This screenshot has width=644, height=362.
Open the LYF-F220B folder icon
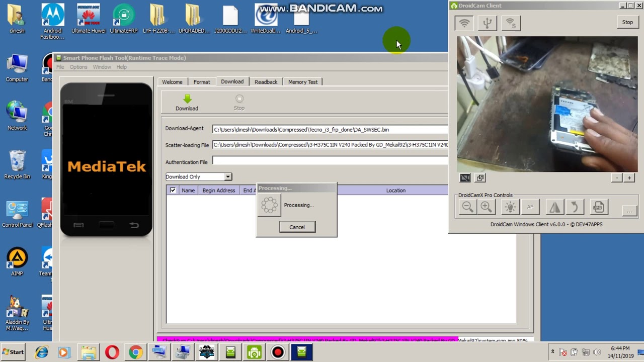158,19
